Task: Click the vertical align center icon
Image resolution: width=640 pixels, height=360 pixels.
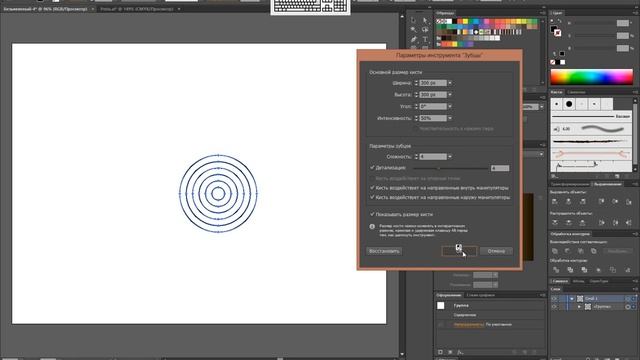Action: (x=615, y=201)
